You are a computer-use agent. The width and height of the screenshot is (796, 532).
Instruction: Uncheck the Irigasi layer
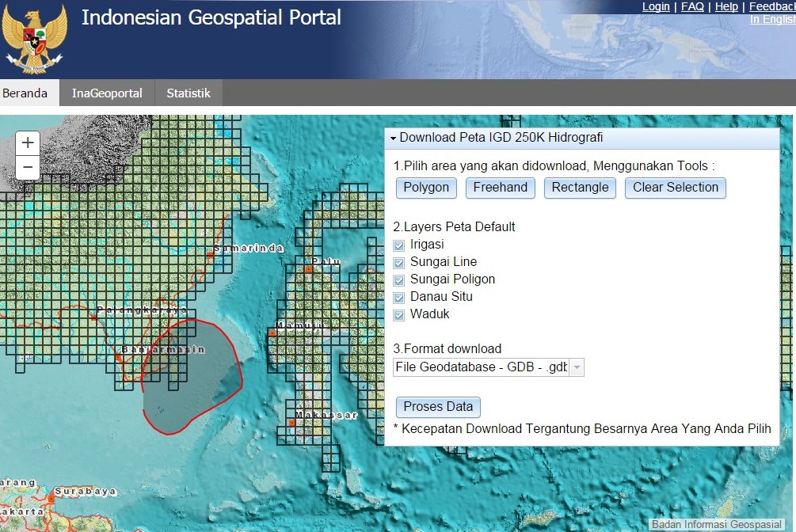click(398, 245)
